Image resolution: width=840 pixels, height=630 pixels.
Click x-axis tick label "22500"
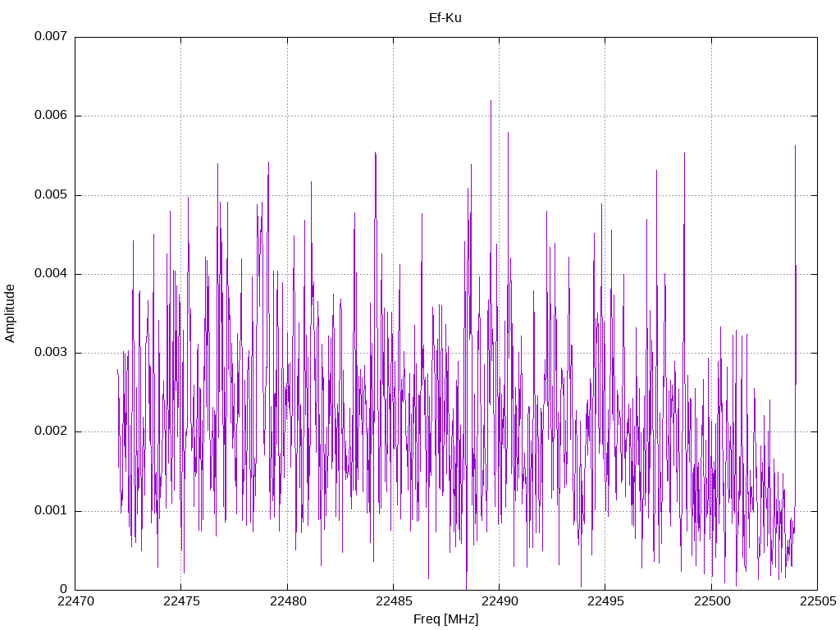(712, 601)
